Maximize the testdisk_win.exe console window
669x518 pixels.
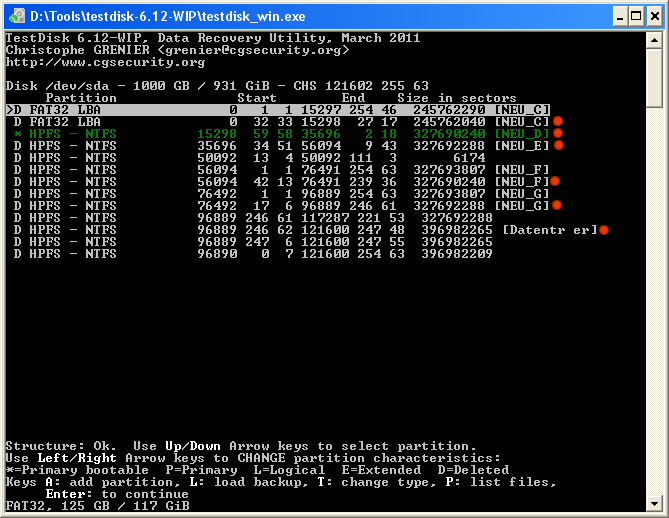[636, 17]
